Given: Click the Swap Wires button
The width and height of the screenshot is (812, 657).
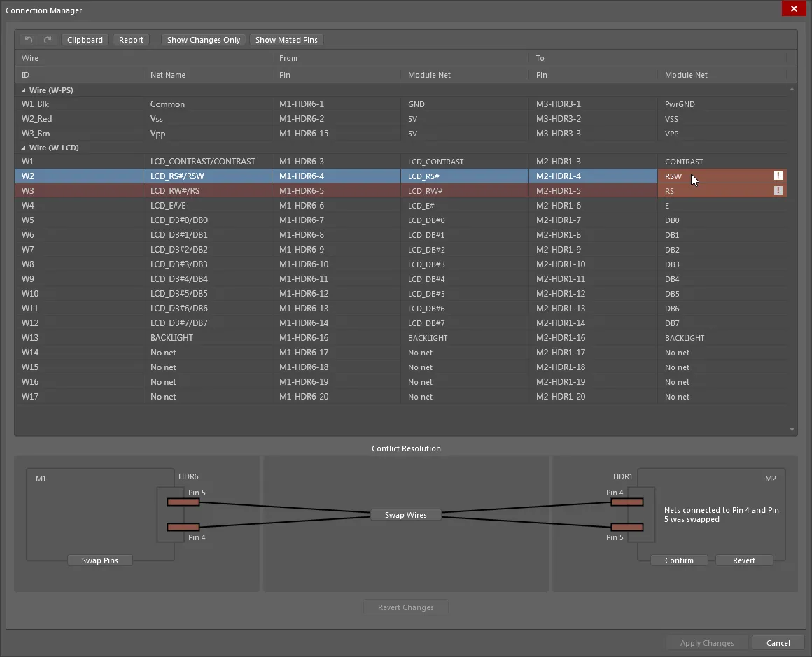Looking at the screenshot, I should [x=406, y=515].
